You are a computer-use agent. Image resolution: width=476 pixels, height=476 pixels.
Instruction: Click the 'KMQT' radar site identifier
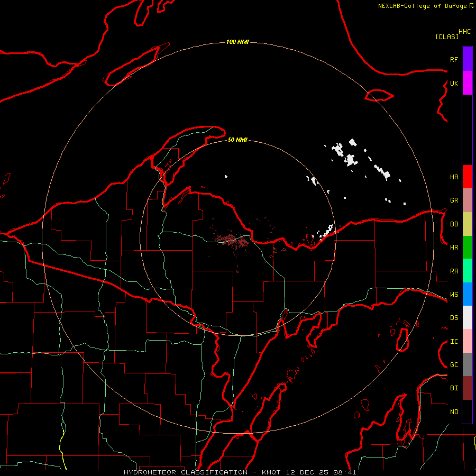coord(271,472)
